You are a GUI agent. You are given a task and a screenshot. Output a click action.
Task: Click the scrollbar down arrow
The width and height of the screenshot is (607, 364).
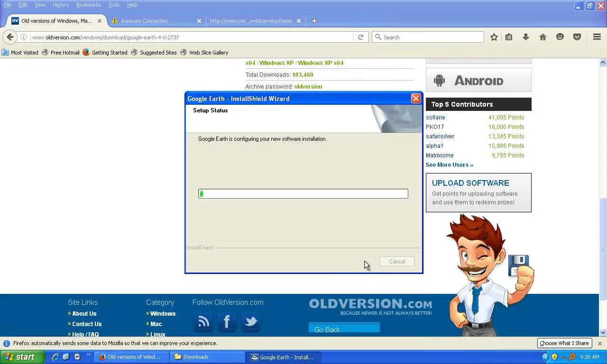(603, 333)
